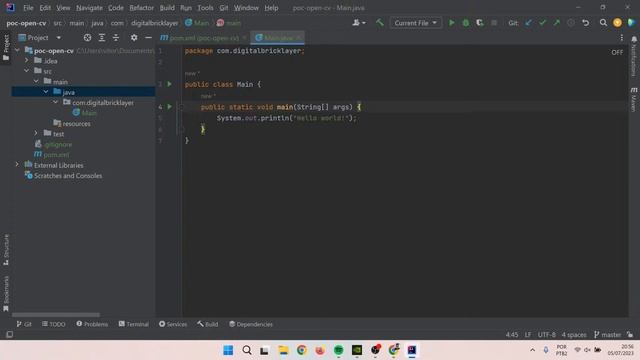Viewport: 640px width, 360px height.
Task: Open the File menu
Action: pos(28,8)
